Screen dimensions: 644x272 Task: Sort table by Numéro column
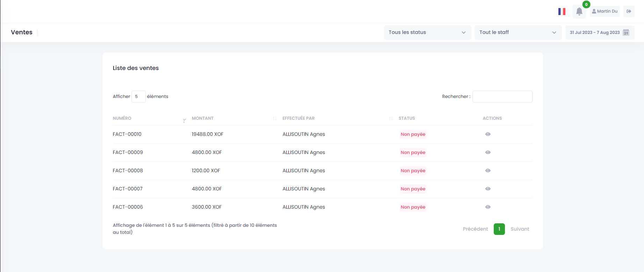(x=122, y=118)
